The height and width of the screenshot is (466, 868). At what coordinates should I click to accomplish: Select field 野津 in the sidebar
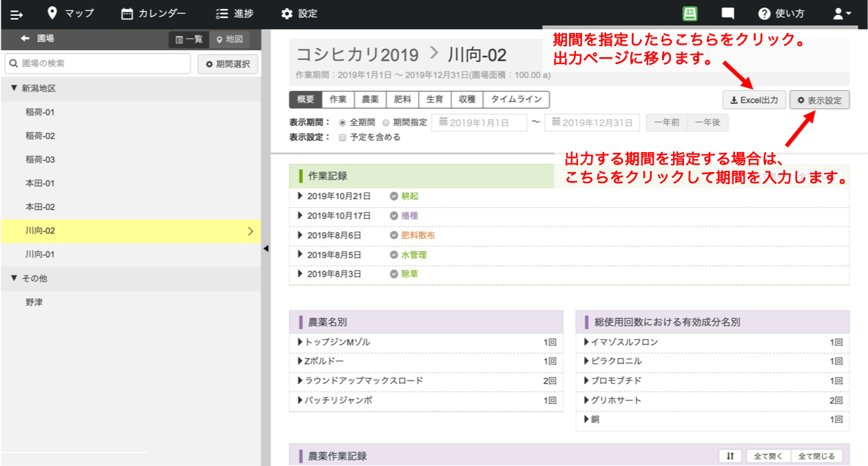[131, 302]
